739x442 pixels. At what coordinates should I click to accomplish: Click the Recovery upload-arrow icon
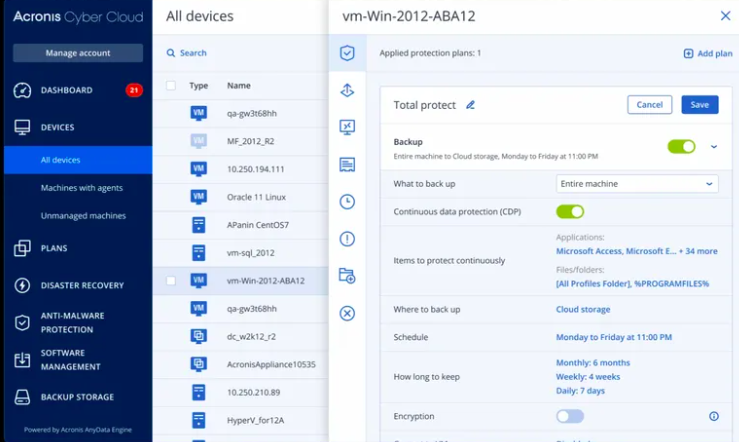(x=347, y=91)
